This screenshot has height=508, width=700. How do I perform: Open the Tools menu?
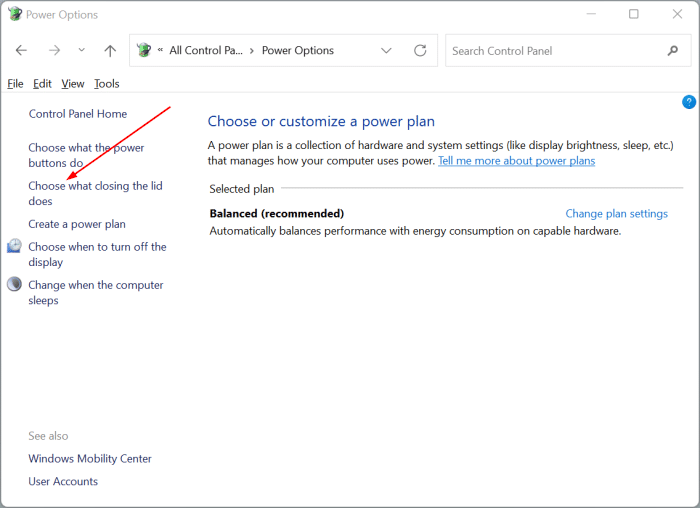coord(107,83)
